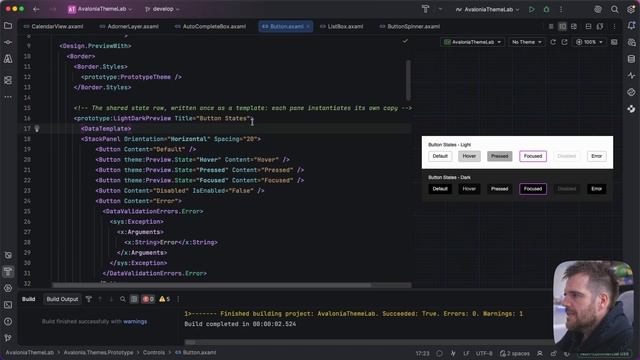The height and width of the screenshot is (360, 640).
Task: Toggle read-only lock icon in status bar
Action: coord(553,353)
